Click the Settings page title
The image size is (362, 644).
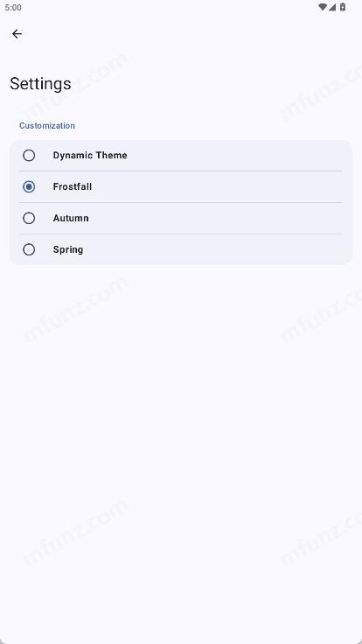coord(40,84)
